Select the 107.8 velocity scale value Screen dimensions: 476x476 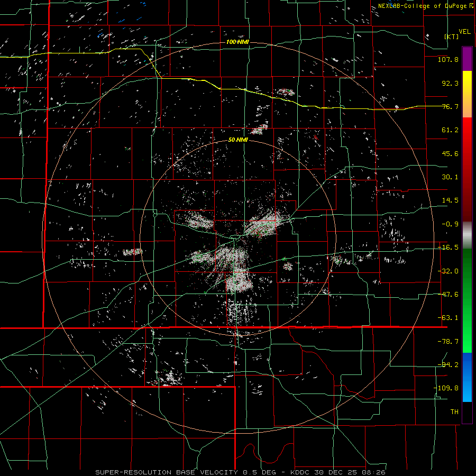pyautogui.click(x=448, y=59)
